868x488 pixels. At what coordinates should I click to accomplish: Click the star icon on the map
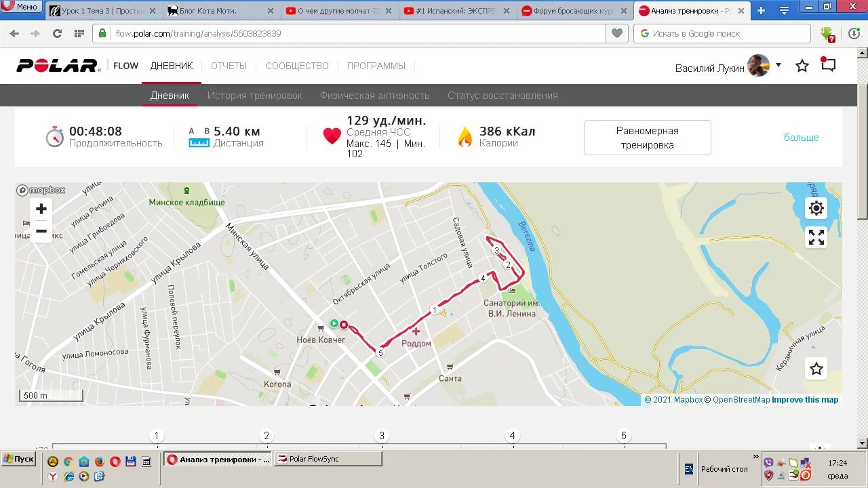(x=816, y=369)
